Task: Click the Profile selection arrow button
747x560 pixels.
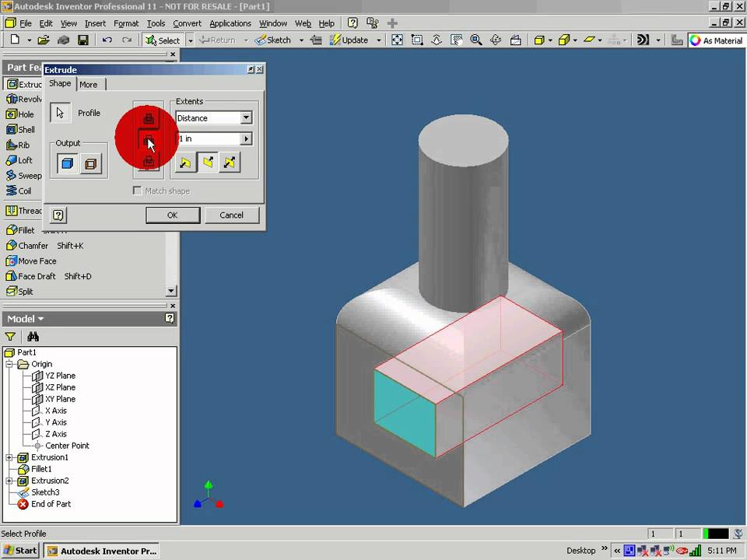Action: pyautogui.click(x=61, y=113)
